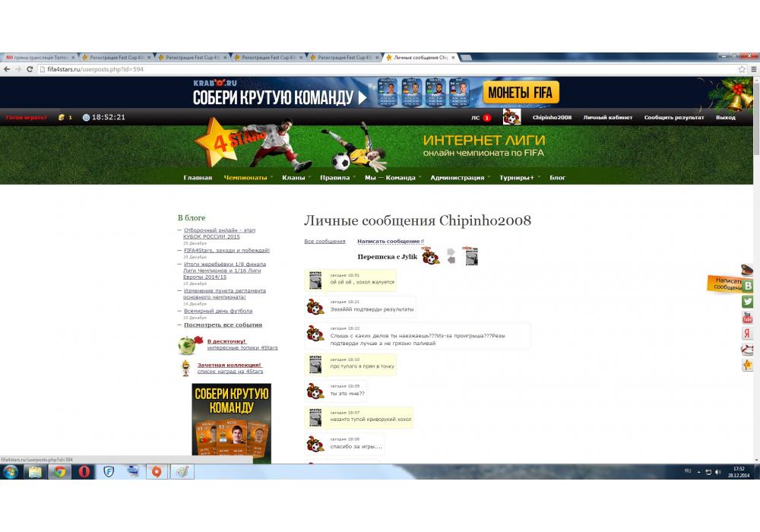The height and width of the screenshot is (532, 760).
Task: Click the officer cap icon on right edge
Action: coord(747,269)
